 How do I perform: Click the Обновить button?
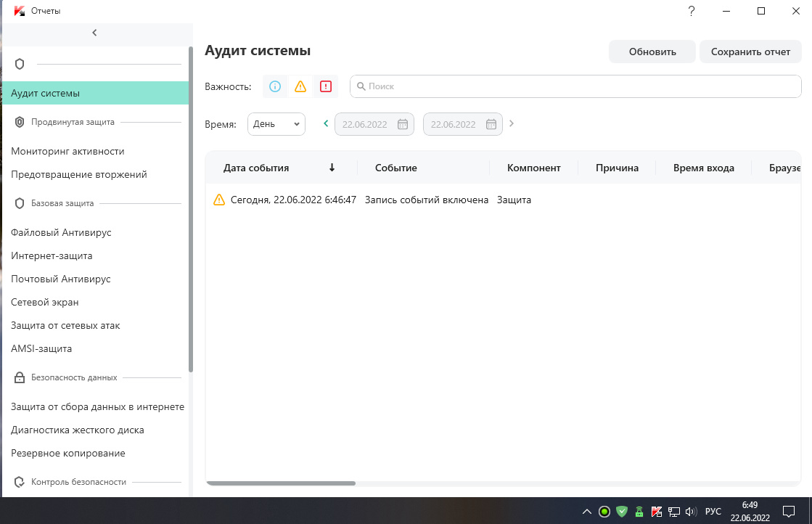[x=652, y=52]
